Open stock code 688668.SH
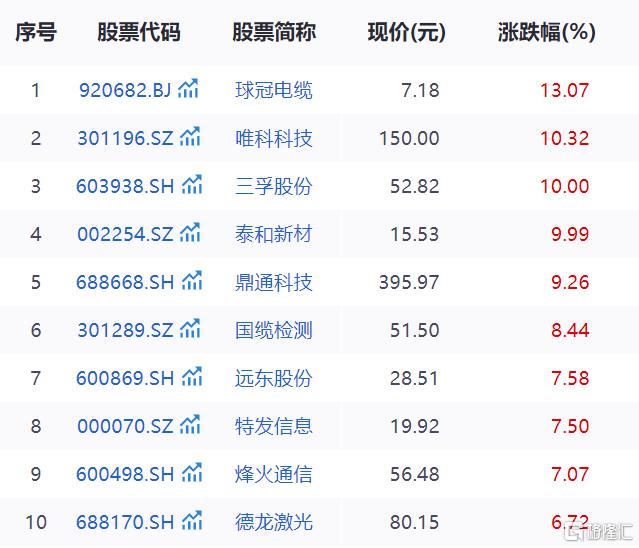639x548 pixels. [125, 282]
